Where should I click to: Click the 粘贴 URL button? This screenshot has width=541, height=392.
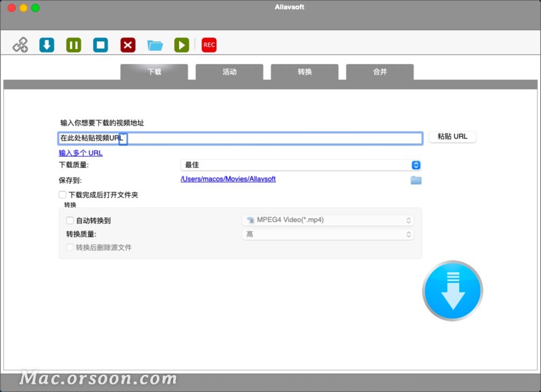point(452,137)
